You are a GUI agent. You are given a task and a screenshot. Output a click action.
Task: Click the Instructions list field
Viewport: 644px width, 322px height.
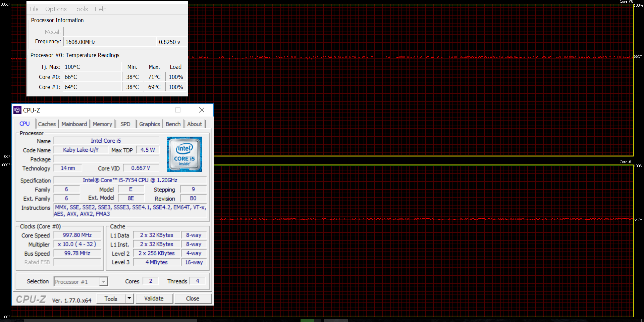pyautogui.click(x=130, y=211)
